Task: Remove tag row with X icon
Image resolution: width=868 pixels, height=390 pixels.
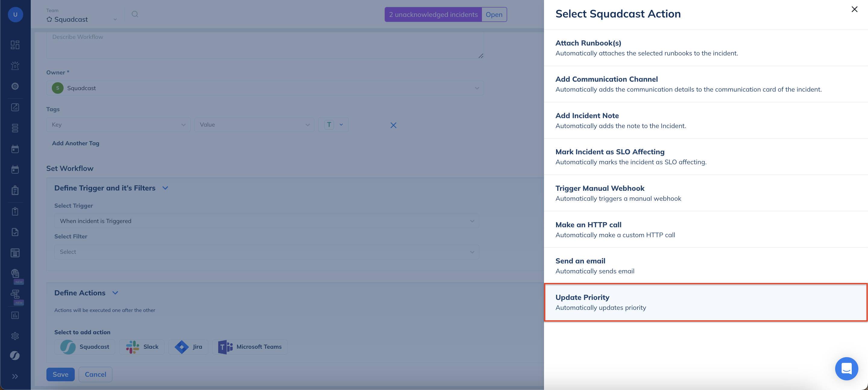Action: coord(393,125)
